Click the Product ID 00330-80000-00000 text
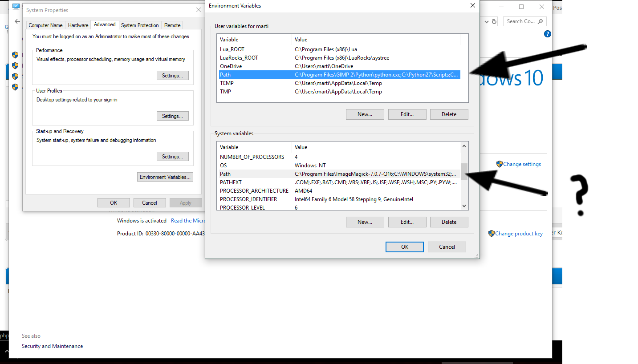The height and width of the screenshot is (364, 638). 161,234
